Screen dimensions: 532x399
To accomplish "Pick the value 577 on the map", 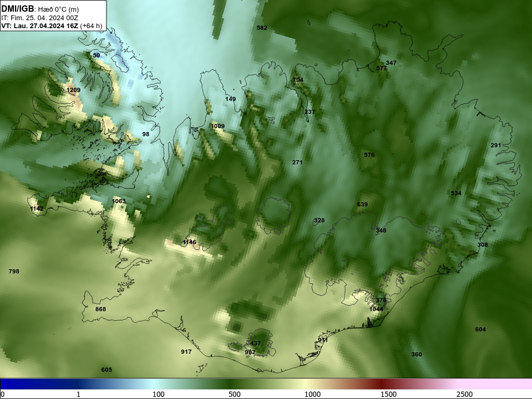I will [381, 68].
